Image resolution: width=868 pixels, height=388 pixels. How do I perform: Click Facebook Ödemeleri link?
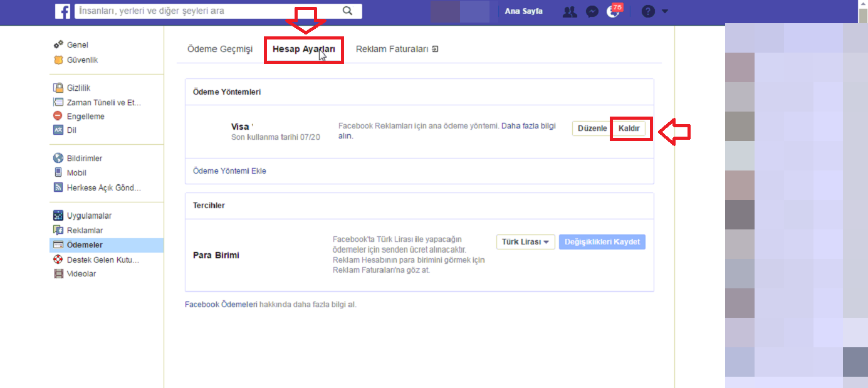(x=221, y=305)
